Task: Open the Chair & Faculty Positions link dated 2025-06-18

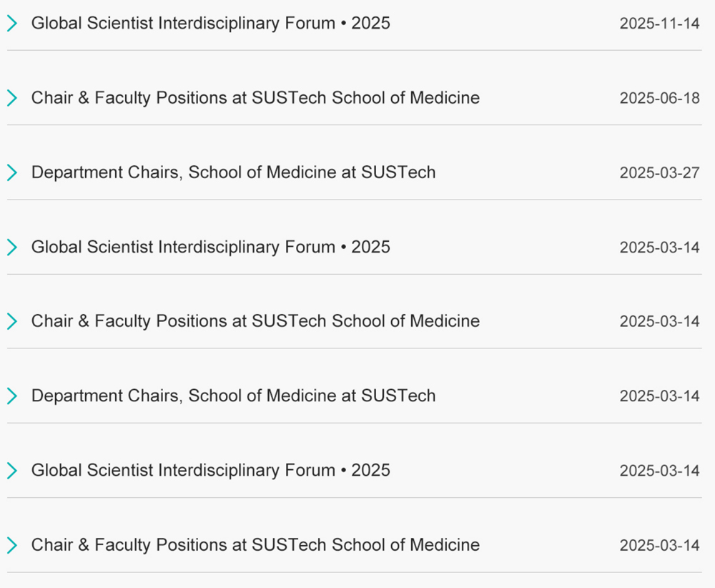Action: coord(255,98)
